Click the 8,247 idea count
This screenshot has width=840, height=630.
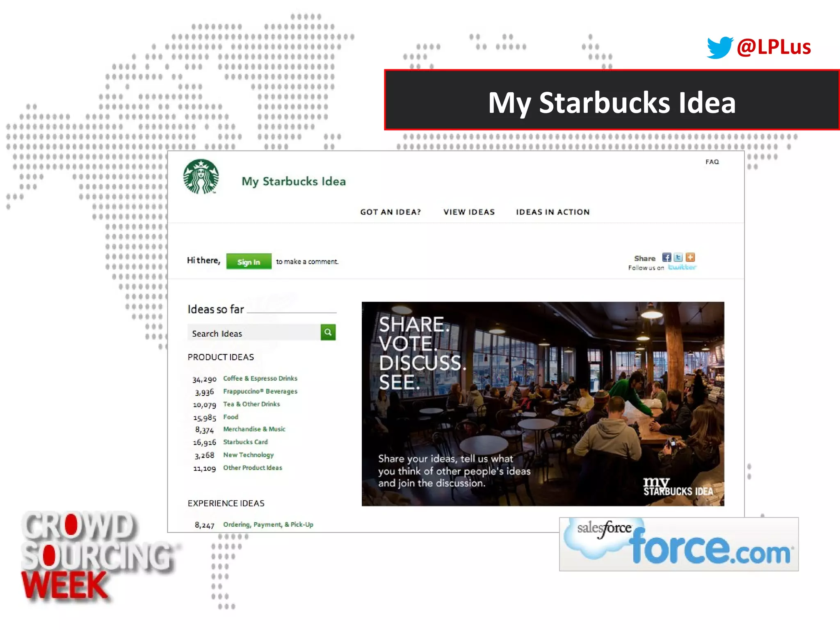click(x=204, y=525)
